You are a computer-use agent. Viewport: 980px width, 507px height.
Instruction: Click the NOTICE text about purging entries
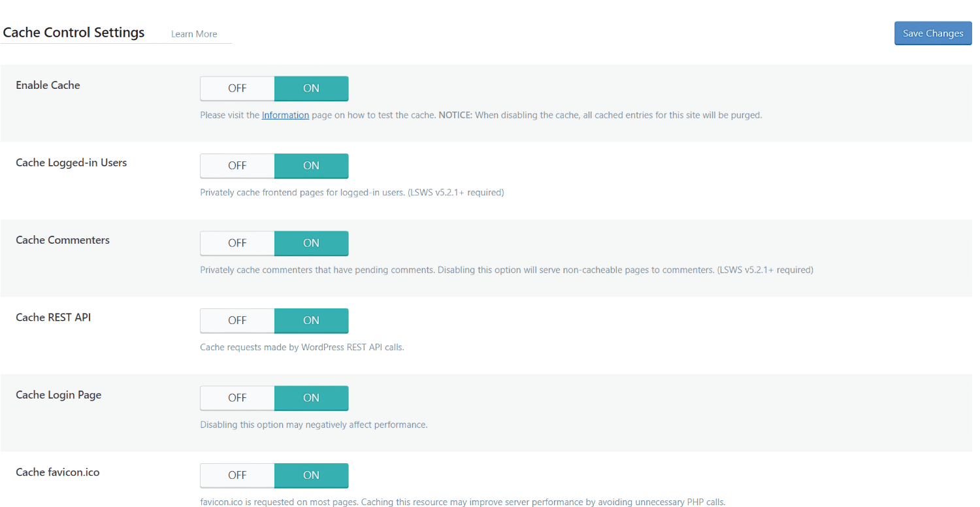(x=600, y=115)
